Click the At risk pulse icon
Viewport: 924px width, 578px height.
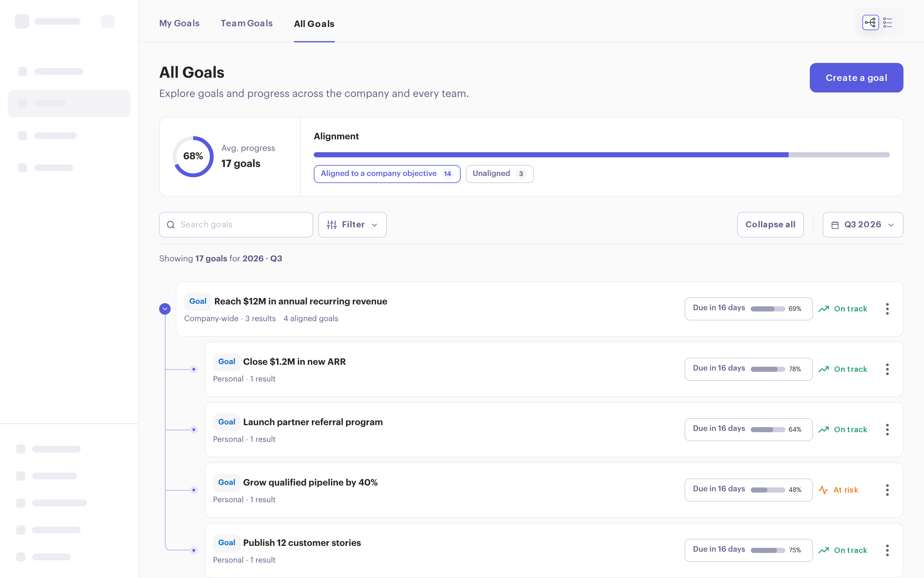pos(823,490)
